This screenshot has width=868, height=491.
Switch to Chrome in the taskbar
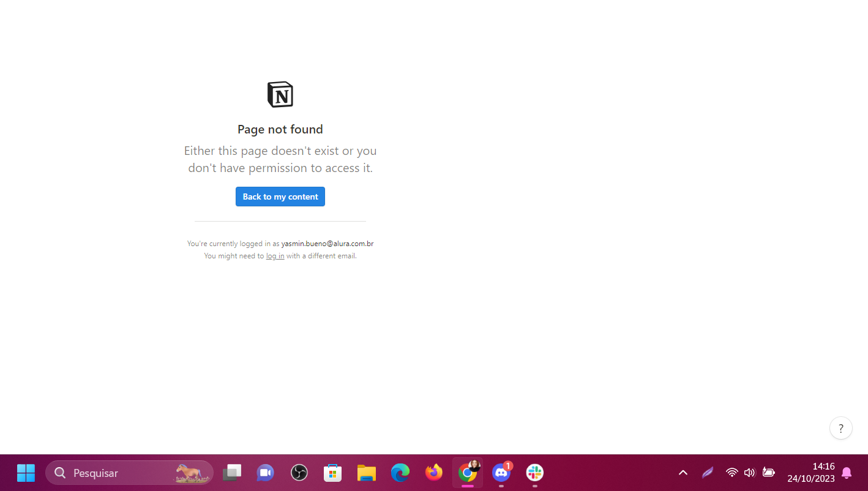coord(468,473)
